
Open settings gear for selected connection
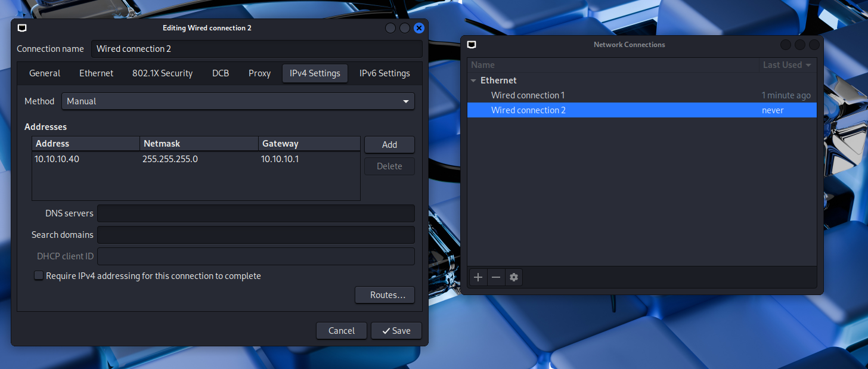pos(514,277)
